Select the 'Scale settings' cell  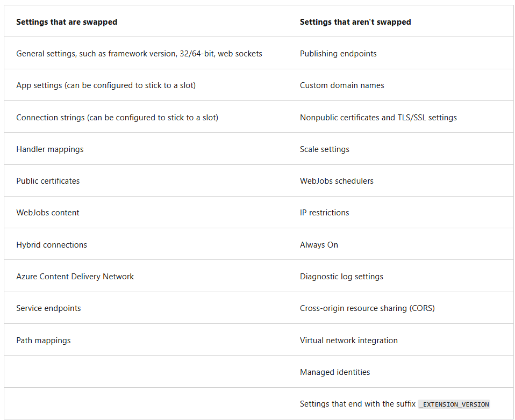(325, 149)
